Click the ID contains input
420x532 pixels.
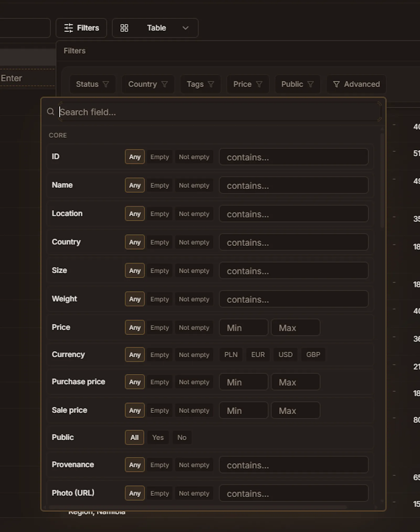(294, 157)
